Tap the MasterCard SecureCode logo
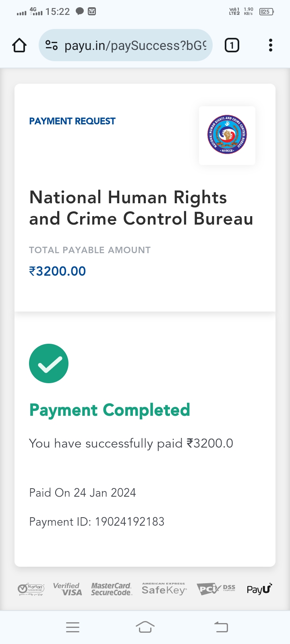 (x=111, y=589)
